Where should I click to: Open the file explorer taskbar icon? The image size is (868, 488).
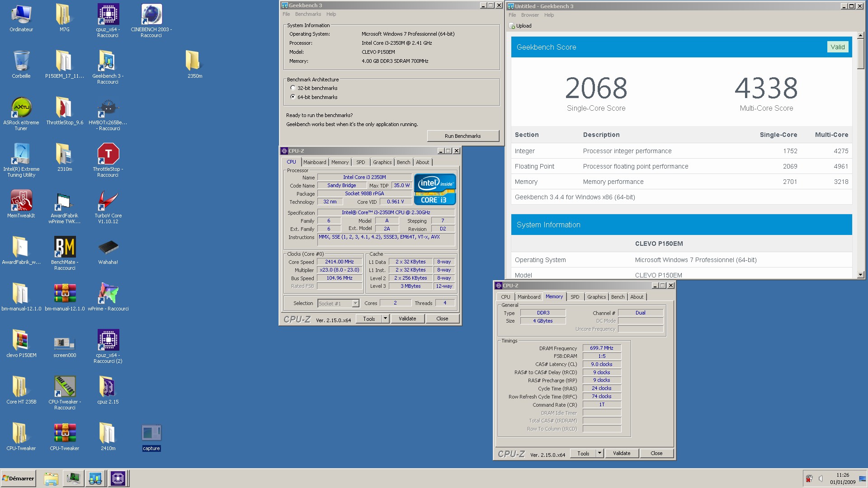[x=51, y=479]
